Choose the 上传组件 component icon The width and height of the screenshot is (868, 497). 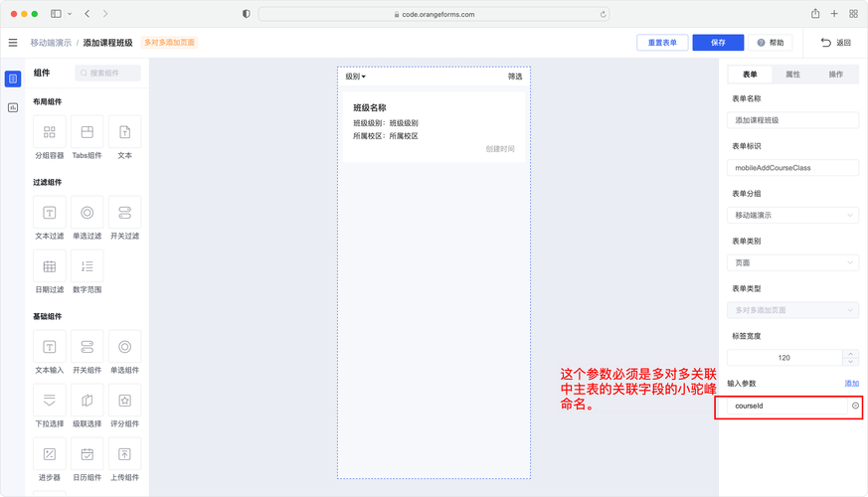[x=124, y=454]
